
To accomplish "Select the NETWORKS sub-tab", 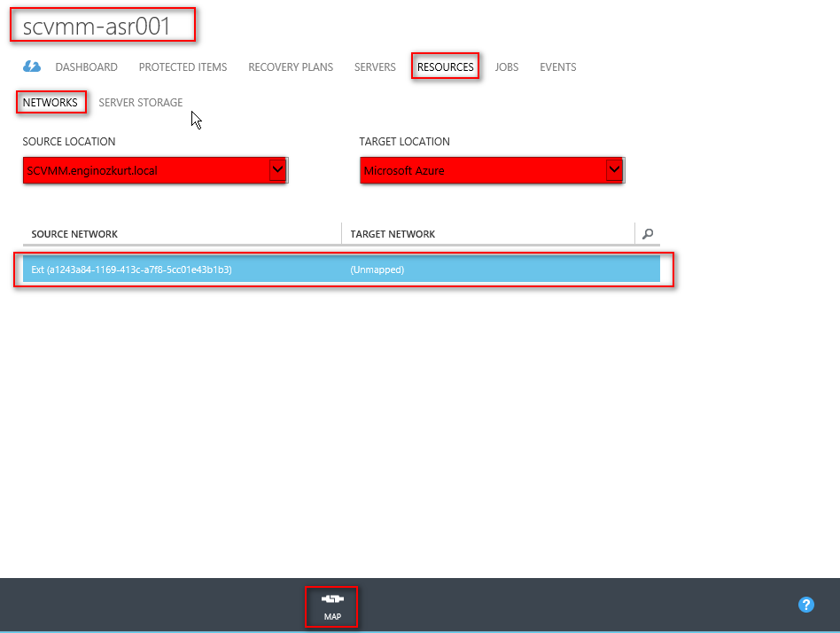I will tap(50, 102).
